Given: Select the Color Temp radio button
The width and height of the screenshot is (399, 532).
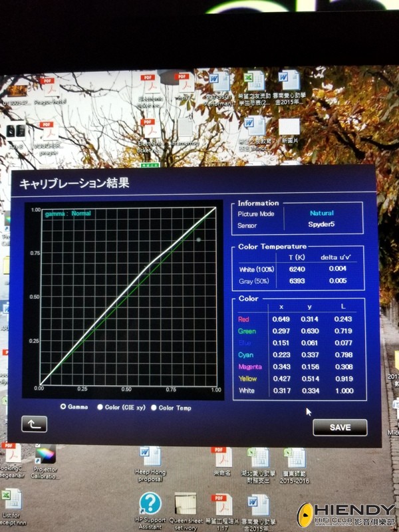Looking at the screenshot, I should (x=154, y=407).
